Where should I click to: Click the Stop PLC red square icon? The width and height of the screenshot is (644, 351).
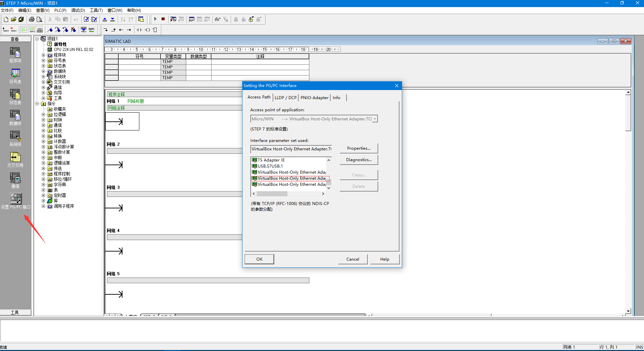pos(163,19)
